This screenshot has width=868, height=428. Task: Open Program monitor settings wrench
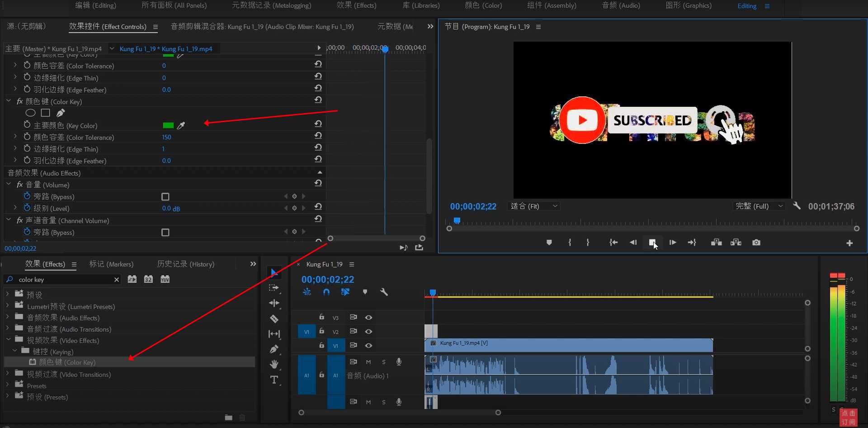click(x=797, y=206)
